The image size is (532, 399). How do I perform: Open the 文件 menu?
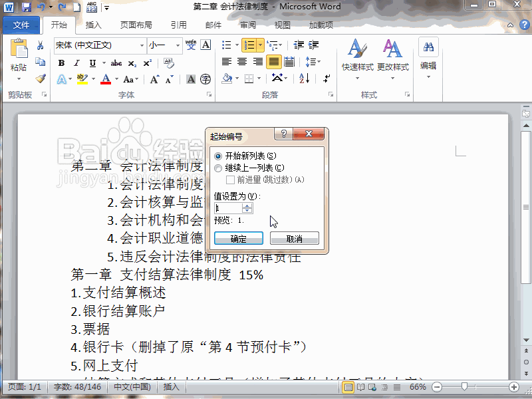[x=21, y=25]
